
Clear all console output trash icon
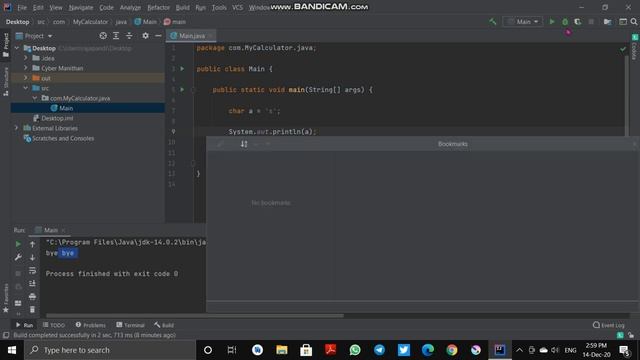(32, 309)
